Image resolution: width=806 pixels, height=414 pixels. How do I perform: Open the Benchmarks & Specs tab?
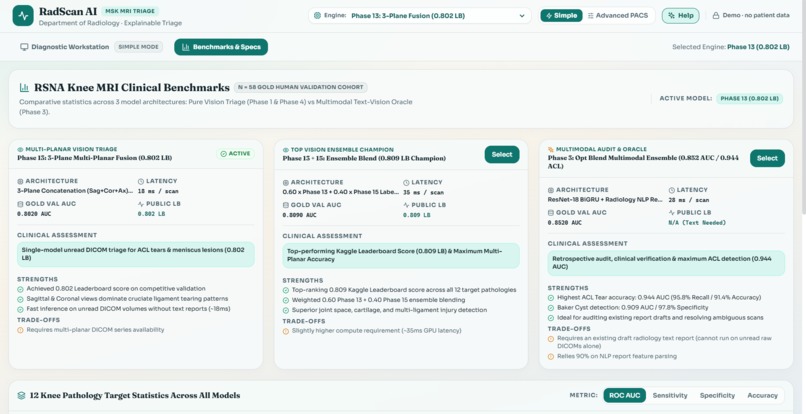221,47
